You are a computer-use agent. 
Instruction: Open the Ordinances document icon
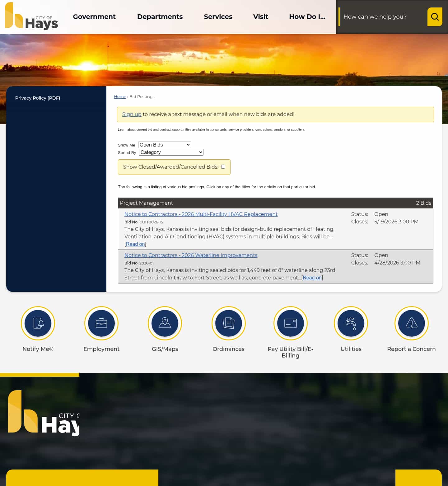click(x=228, y=323)
